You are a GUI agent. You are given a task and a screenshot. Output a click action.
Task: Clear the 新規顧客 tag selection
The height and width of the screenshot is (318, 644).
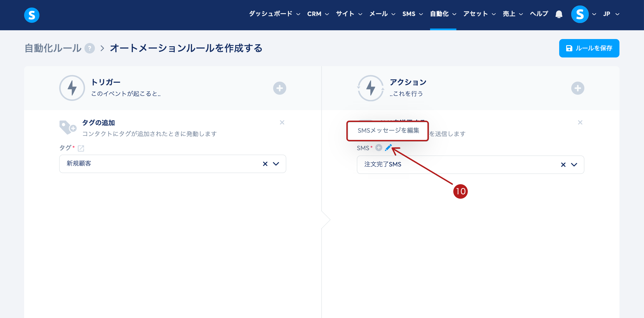click(265, 164)
